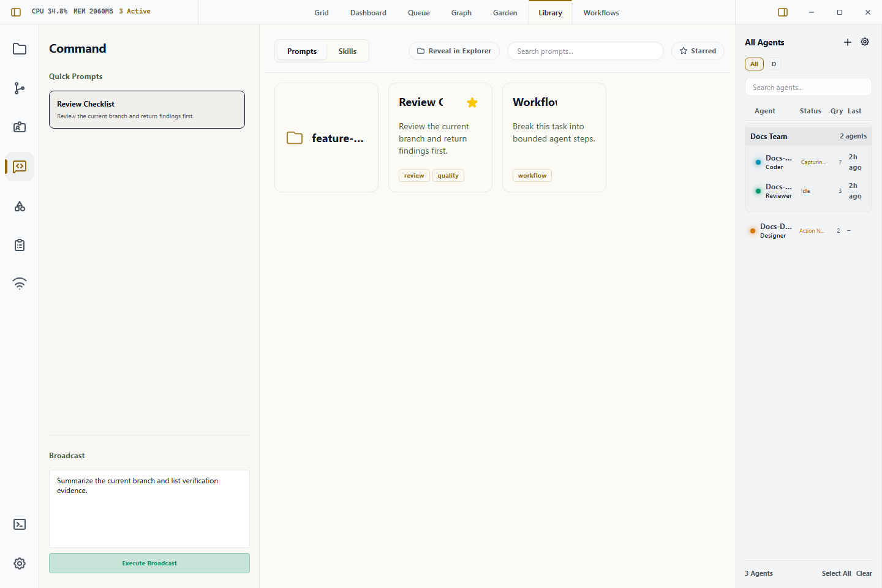Open the feature-... folder card
This screenshot has height=588, width=882.
(326, 137)
